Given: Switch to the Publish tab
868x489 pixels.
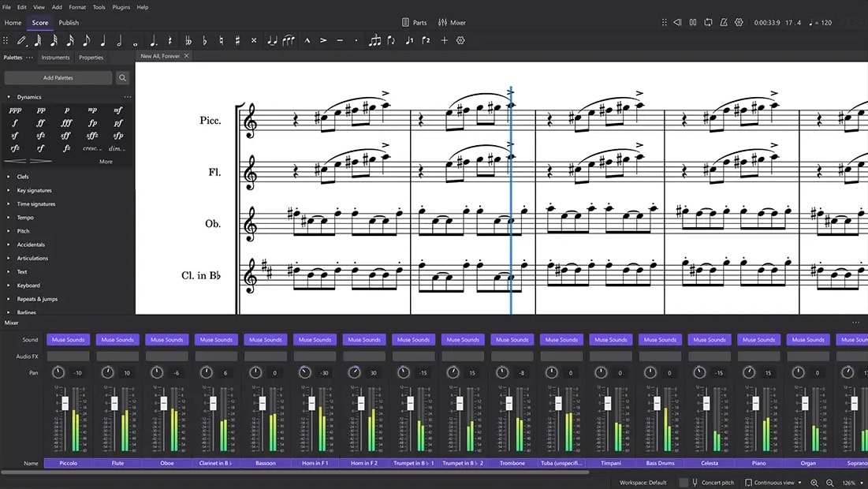Looking at the screenshot, I should point(68,23).
